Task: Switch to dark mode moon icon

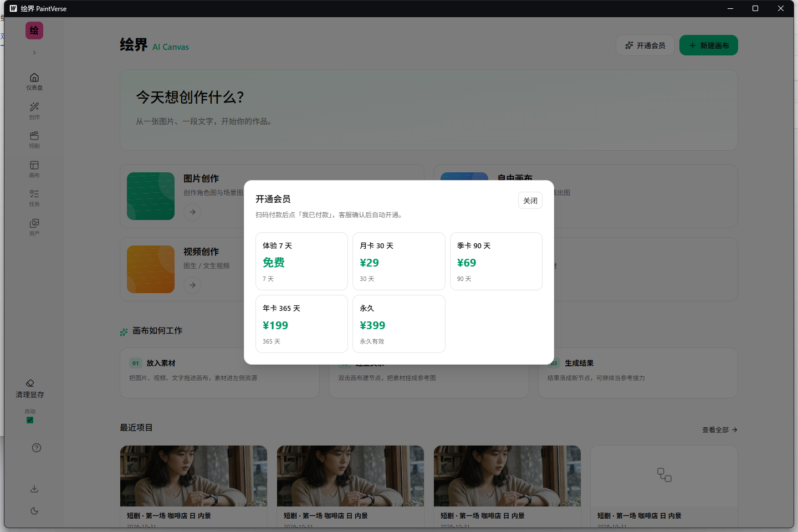Action: click(34, 511)
